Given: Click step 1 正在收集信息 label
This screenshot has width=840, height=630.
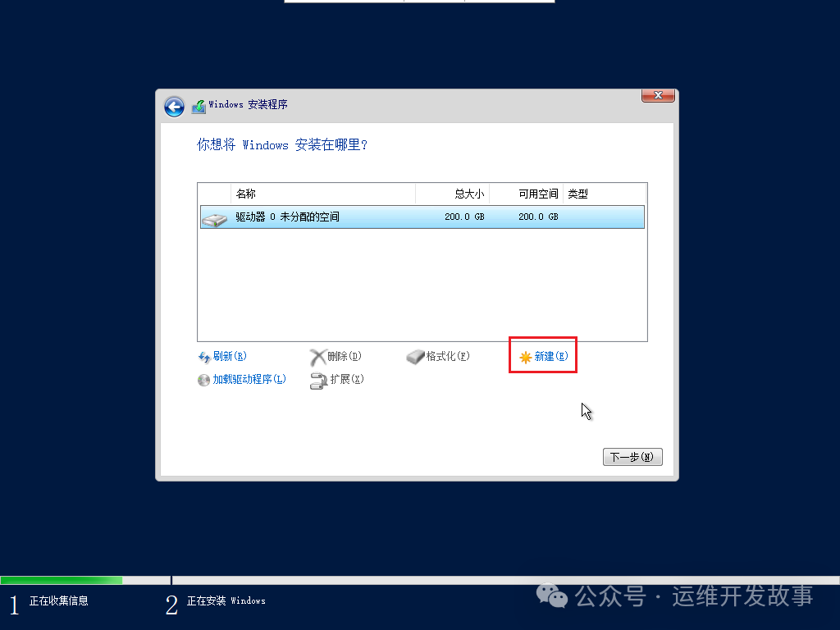Looking at the screenshot, I should (61, 600).
